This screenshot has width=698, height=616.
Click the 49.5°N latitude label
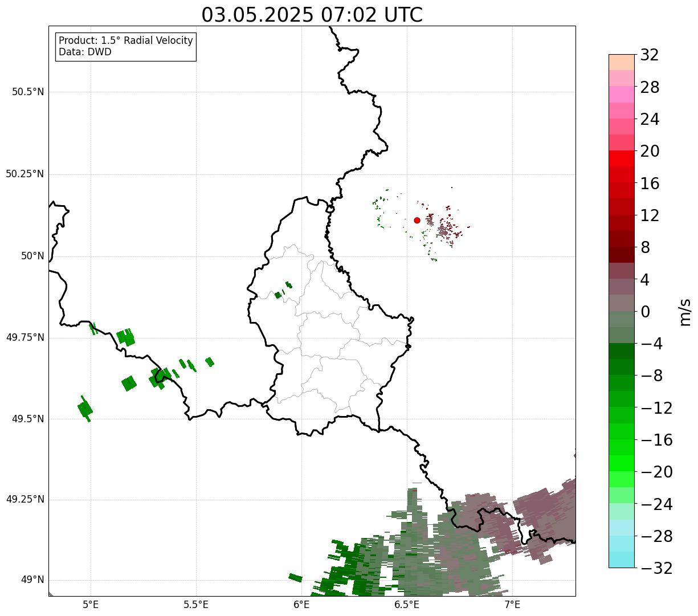28,419
